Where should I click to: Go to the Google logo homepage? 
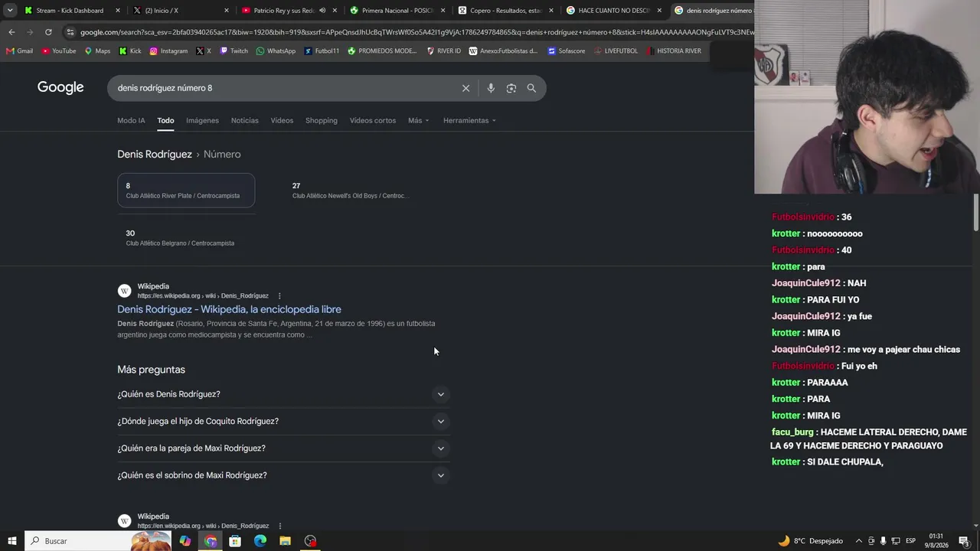tap(60, 87)
